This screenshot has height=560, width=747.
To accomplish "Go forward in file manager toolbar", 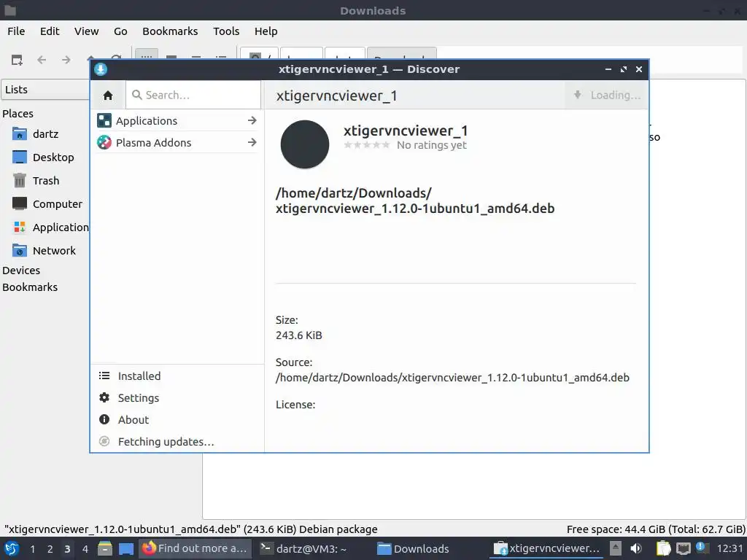I will pos(66,60).
